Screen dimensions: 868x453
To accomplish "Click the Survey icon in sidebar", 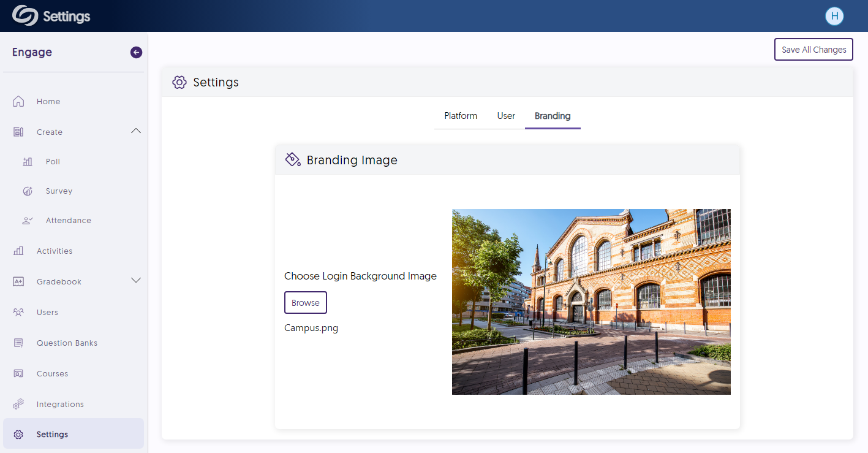I will point(28,191).
